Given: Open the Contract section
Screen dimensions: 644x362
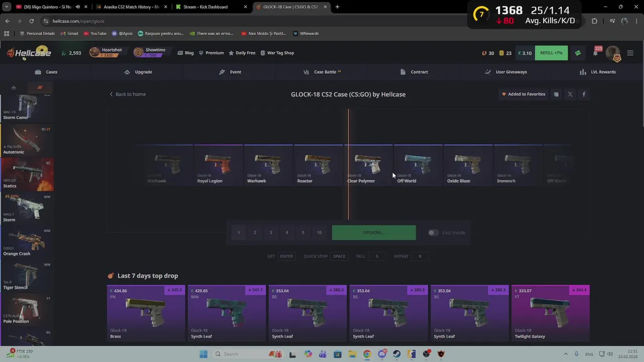Looking at the screenshot, I should (414, 72).
